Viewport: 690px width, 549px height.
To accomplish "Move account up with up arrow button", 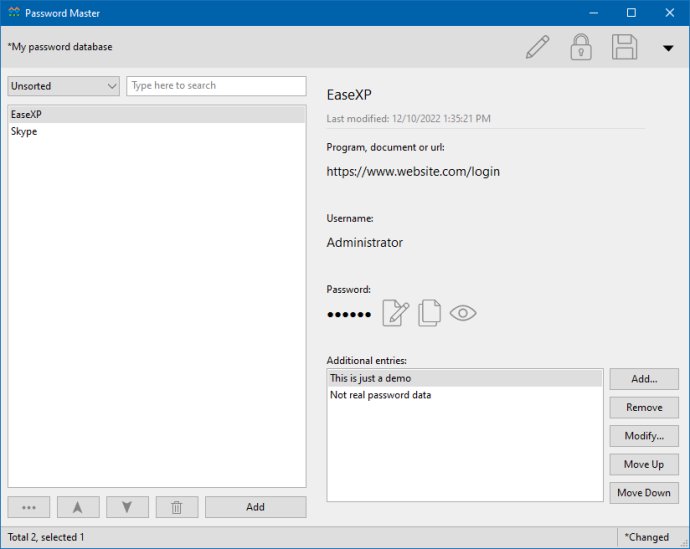I will tap(78, 507).
